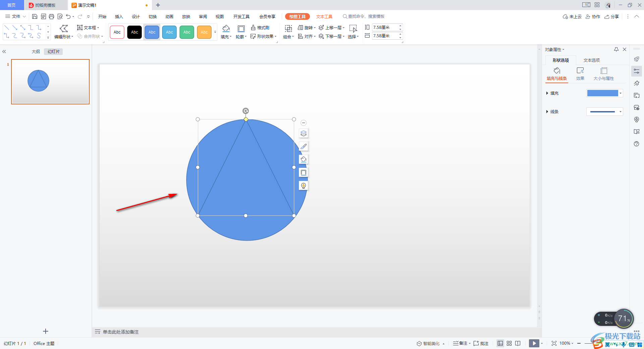Click the shape Fill (填充) bucket icon
This screenshot has width=644, height=349.
click(226, 29)
